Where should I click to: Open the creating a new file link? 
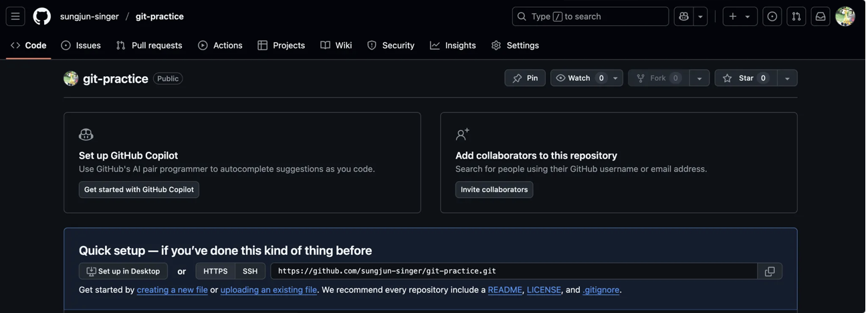click(173, 290)
